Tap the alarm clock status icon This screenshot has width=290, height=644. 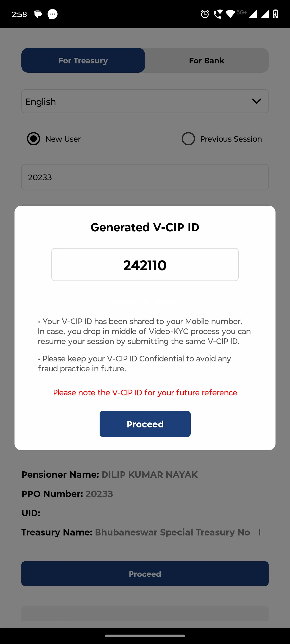pyautogui.click(x=205, y=14)
